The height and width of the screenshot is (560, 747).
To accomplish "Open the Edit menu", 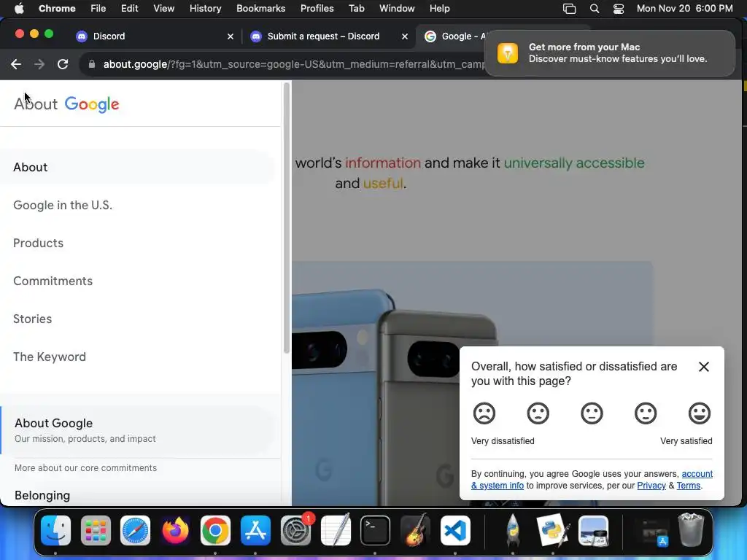I will pos(129,8).
